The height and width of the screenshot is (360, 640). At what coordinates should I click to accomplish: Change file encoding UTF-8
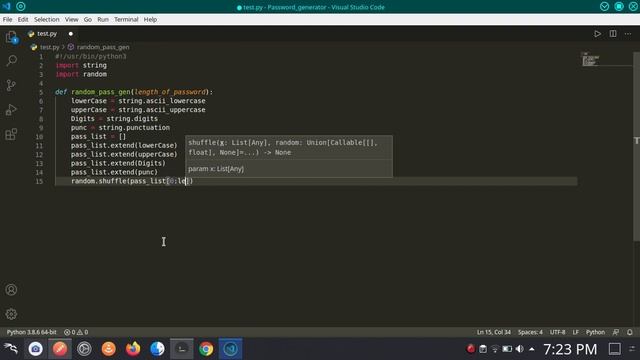pyautogui.click(x=558, y=332)
